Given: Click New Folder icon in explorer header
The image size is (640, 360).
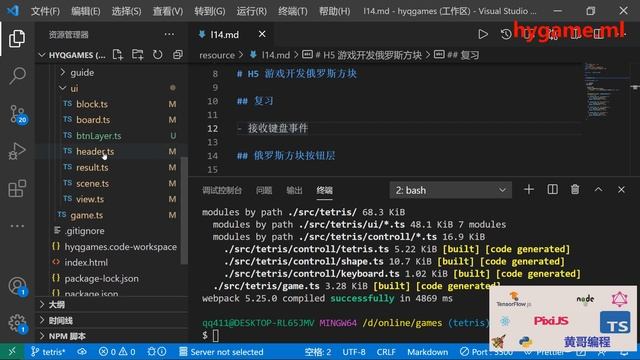Looking at the screenshot, I should [138, 55].
